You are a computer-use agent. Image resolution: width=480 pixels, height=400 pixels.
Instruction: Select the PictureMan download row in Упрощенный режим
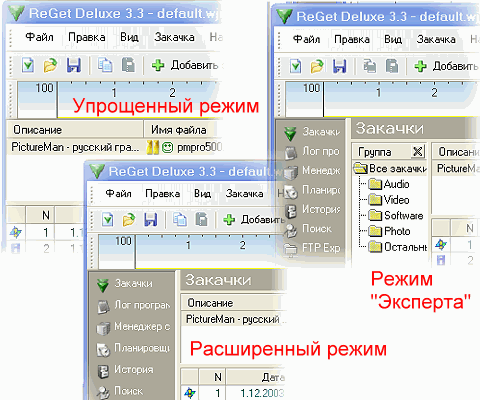(x=113, y=147)
